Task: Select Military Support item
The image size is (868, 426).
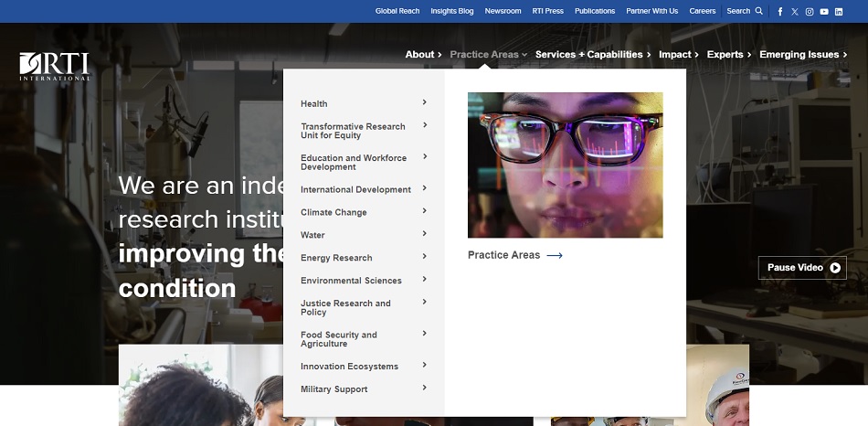Action: pyautogui.click(x=334, y=389)
